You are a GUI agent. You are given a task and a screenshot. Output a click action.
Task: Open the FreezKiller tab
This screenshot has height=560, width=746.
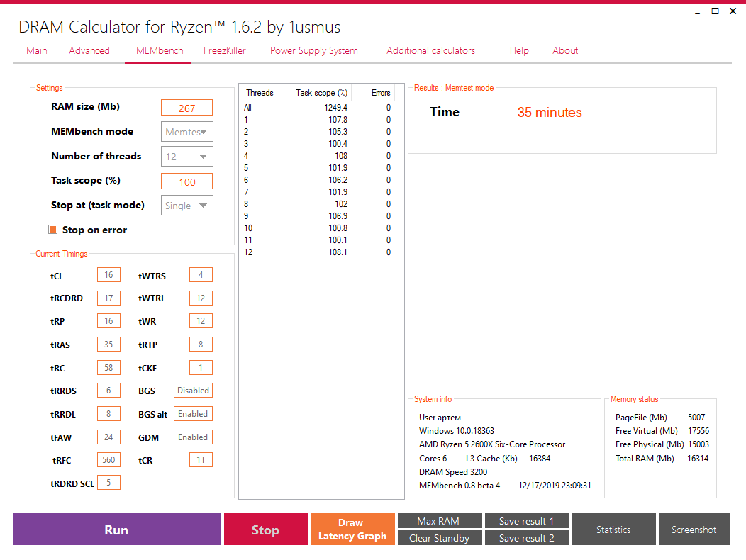point(225,50)
